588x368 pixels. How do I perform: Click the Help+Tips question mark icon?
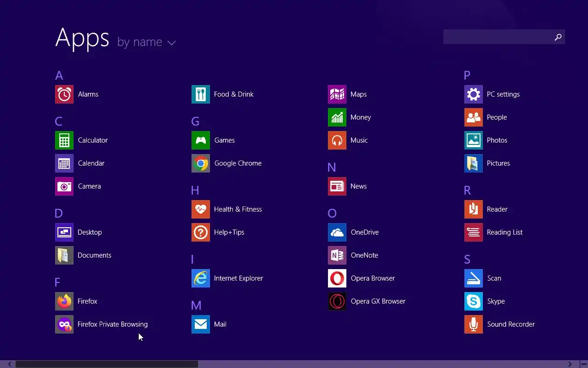201,232
